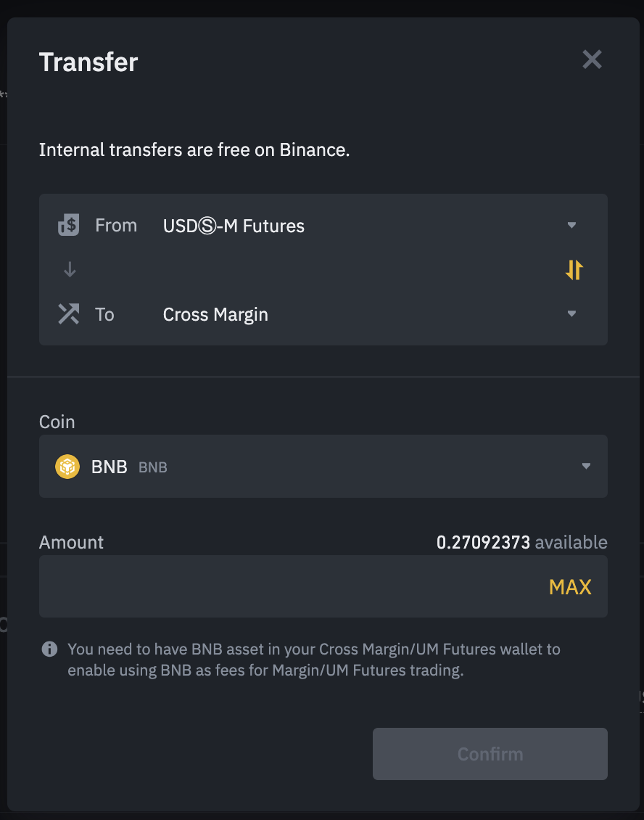Click the 0.27092373 available balance
644x820 pixels.
484,542
